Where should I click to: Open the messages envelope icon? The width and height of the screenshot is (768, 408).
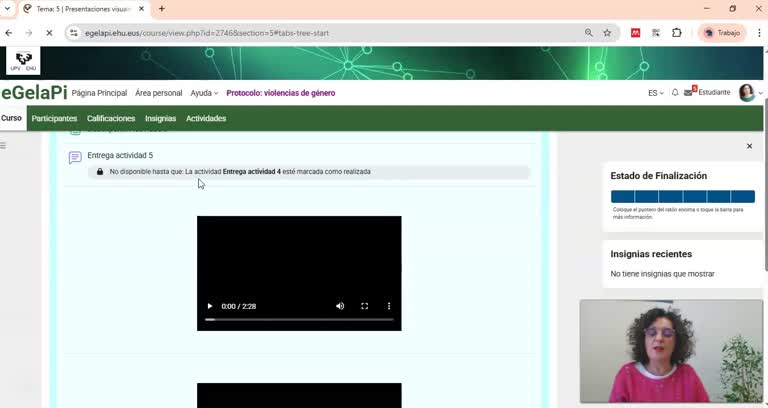pos(689,93)
